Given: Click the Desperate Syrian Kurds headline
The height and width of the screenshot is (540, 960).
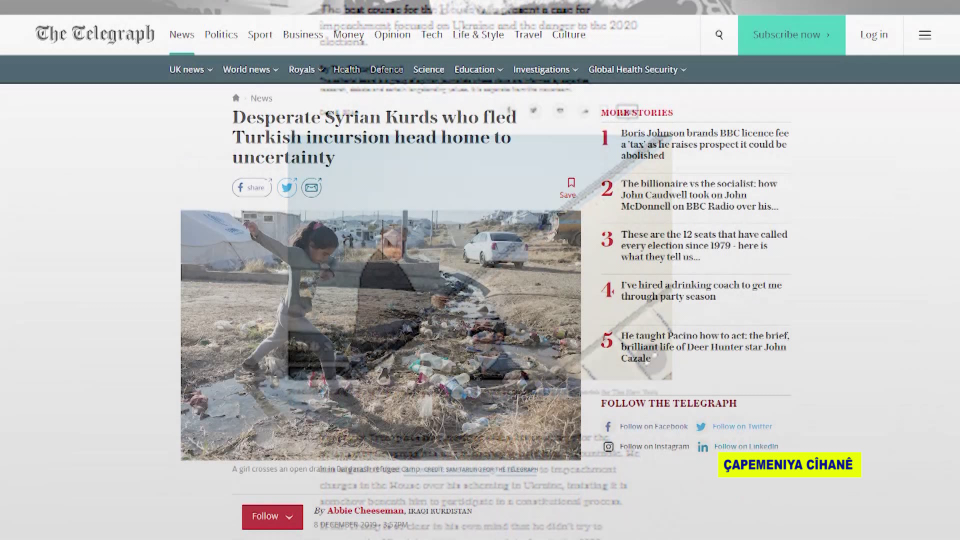Looking at the screenshot, I should click(374, 137).
